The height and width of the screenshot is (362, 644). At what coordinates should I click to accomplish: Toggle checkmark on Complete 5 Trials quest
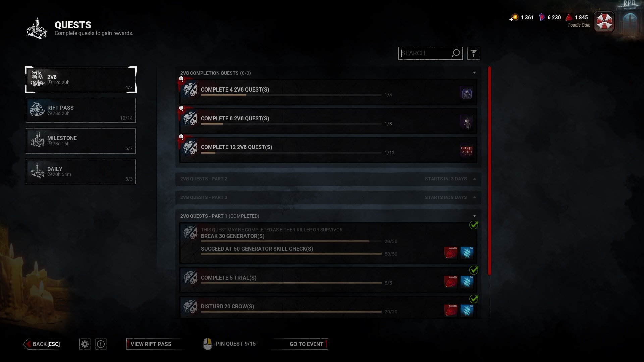point(474,270)
